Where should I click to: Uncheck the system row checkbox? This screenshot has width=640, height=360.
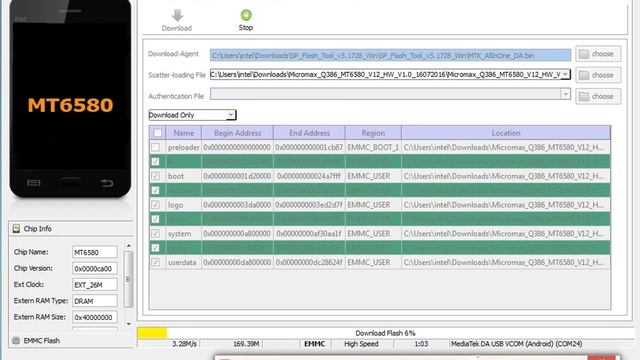156,233
